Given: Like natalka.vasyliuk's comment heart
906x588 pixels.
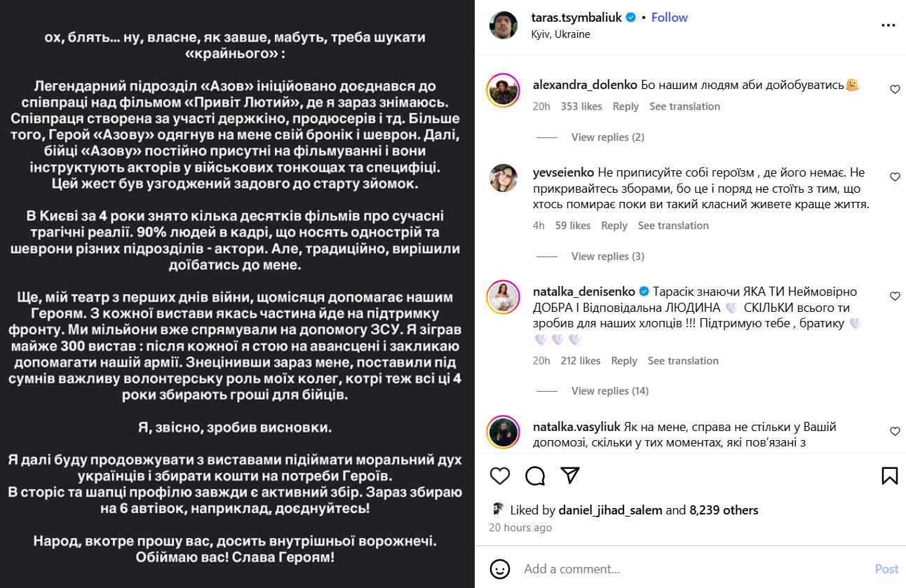Looking at the screenshot, I should [x=895, y=432].
